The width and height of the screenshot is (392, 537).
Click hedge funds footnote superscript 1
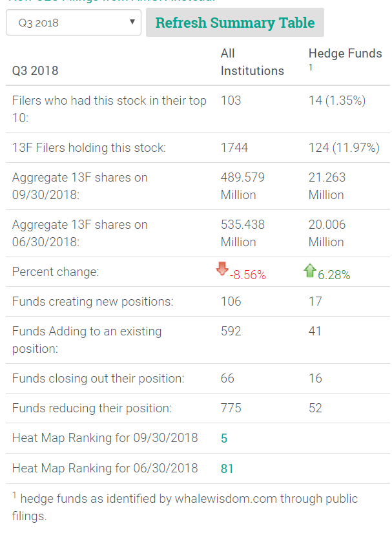(311, 67)
